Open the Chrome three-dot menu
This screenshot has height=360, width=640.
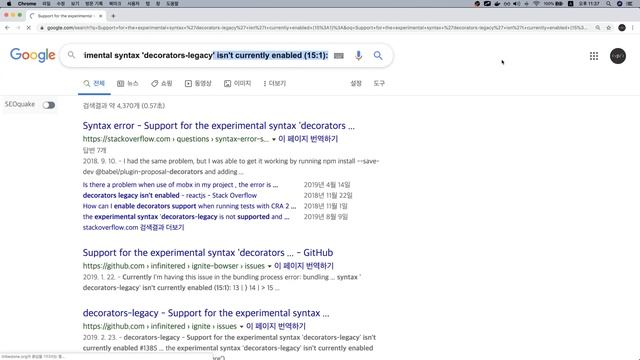click(x=633, y=28)
